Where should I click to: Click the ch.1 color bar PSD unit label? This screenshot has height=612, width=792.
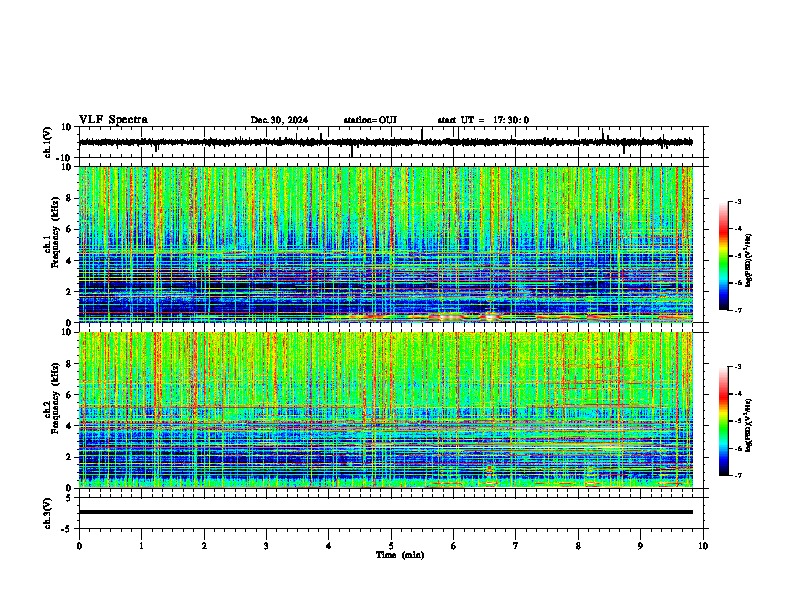point(749,261)
